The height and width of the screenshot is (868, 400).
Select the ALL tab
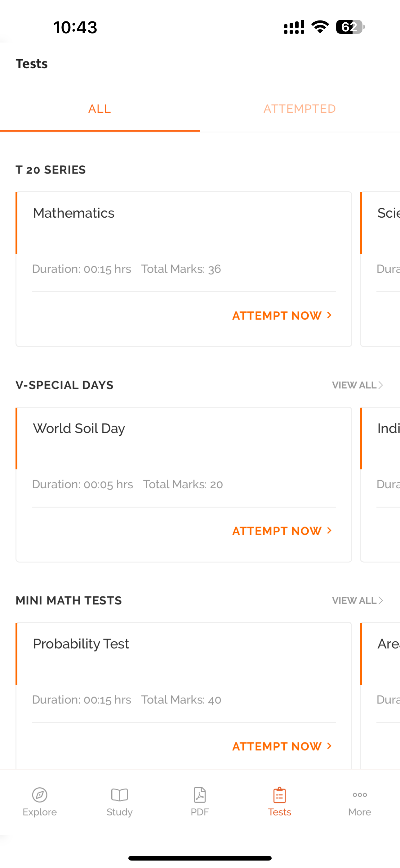tap(100, 109)
